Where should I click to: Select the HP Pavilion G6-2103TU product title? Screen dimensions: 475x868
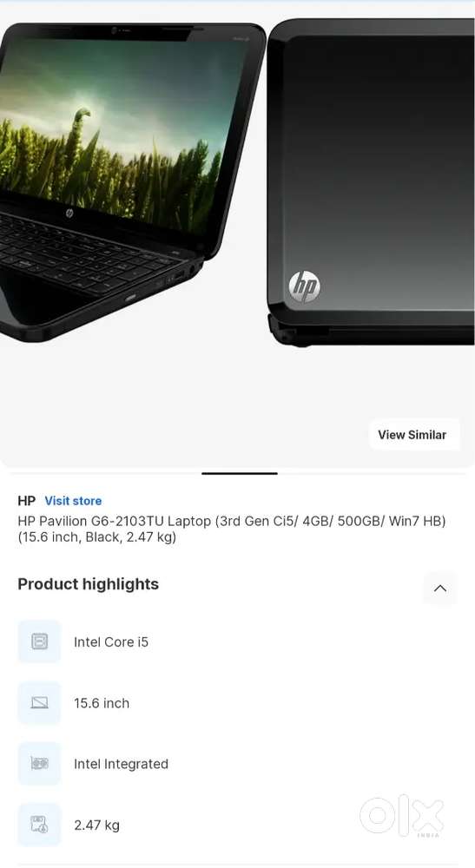point(231,529)
